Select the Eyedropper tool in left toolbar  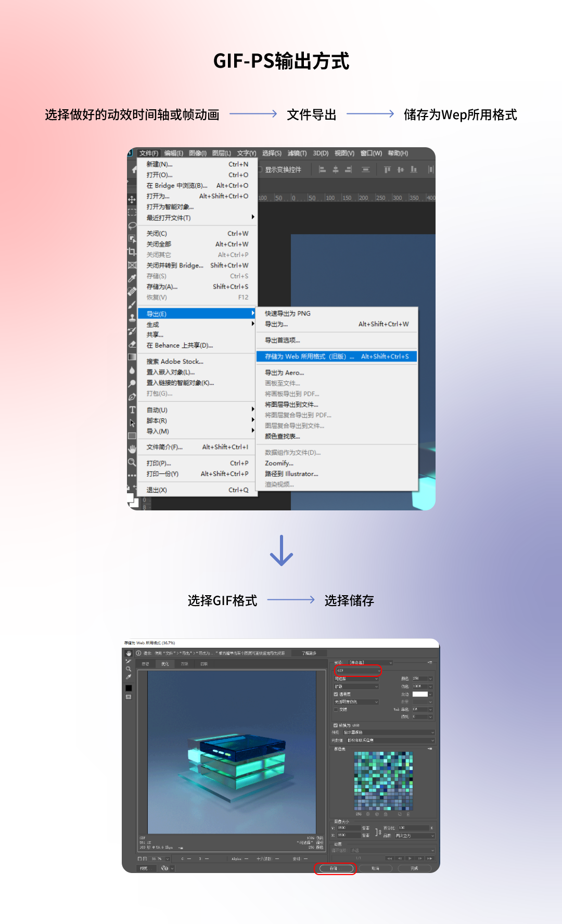point(132,278)
